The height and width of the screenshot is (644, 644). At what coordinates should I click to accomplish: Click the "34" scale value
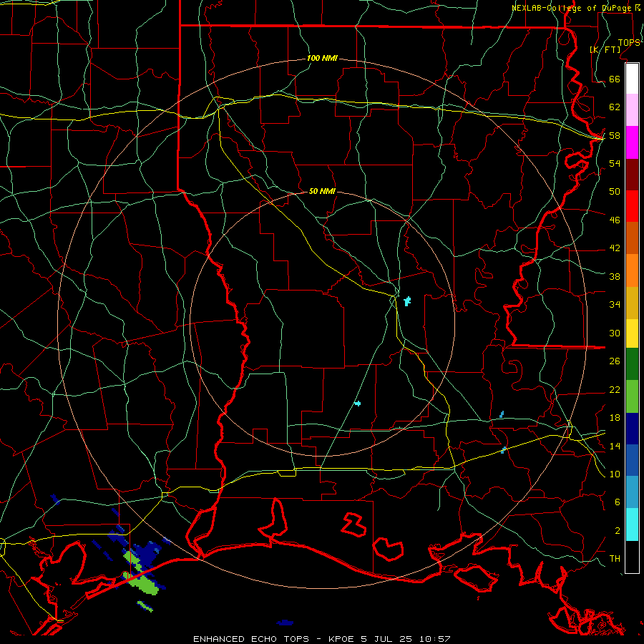pyautogui.click(x=615, y=305)
